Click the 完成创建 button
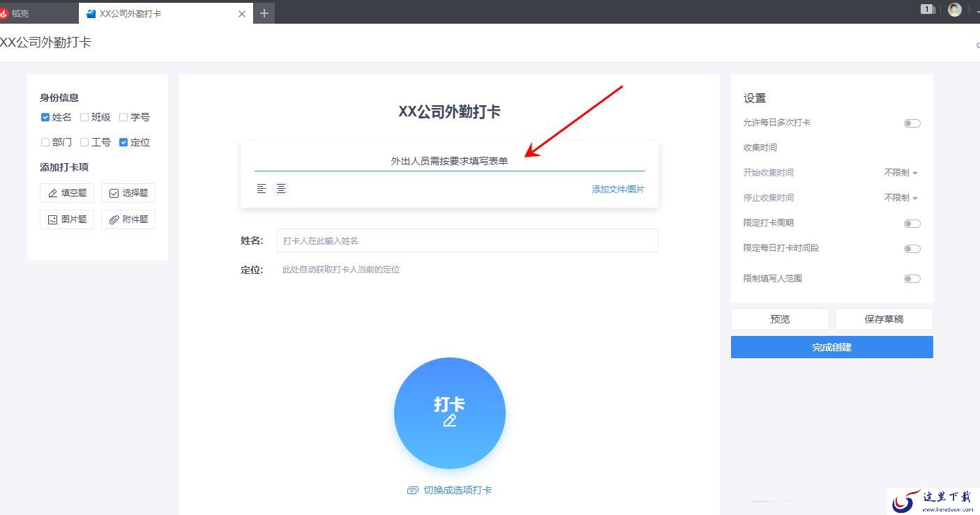 (x=831, y=347)
